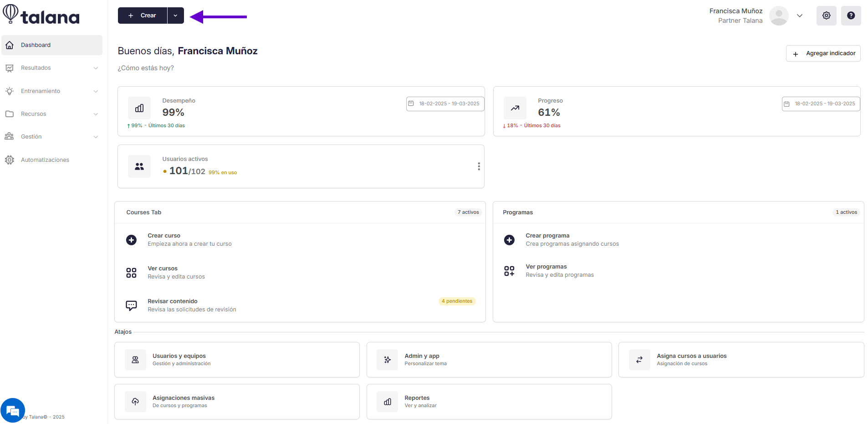Open Asignaciones masivas shortcut card
Image resolution: width=868 pixels, height=424 pixels.
tap(237, 402)
